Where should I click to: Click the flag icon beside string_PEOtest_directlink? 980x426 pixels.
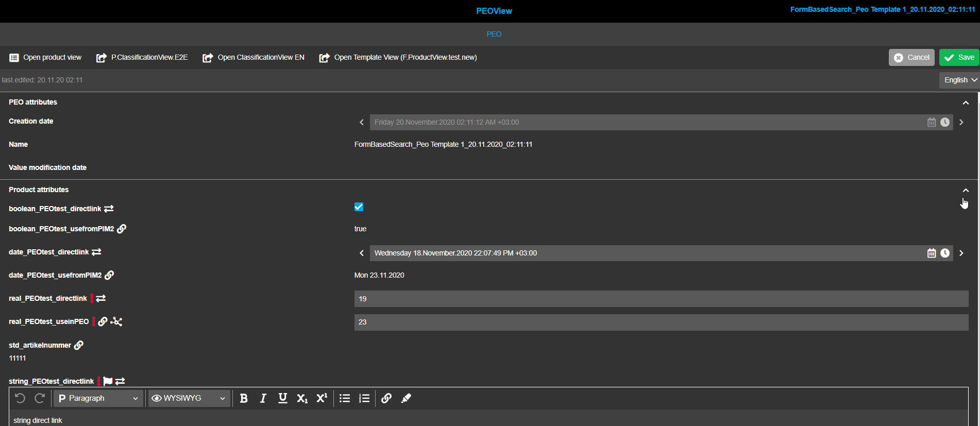pos(108,381)
